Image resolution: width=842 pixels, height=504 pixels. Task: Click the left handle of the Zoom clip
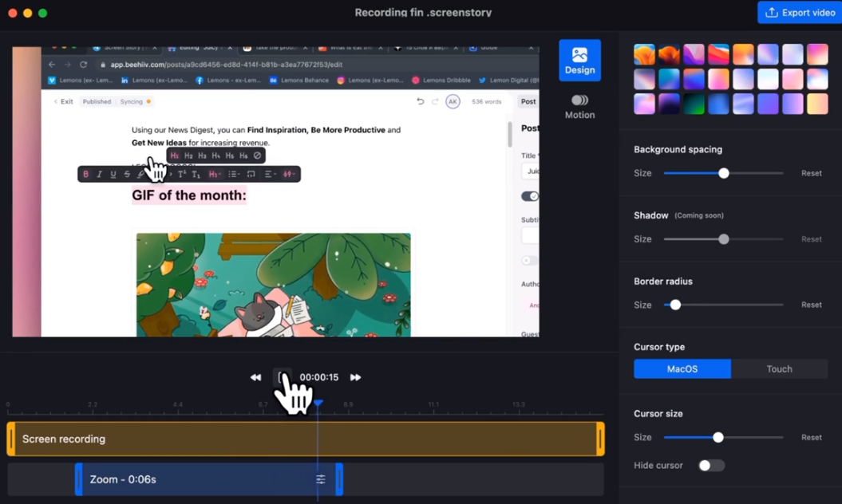(78, 479)
